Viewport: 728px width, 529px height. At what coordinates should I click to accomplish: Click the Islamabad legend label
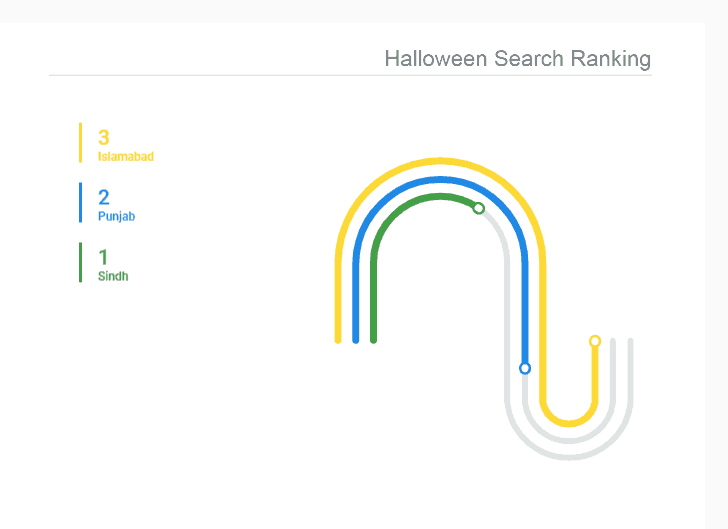click(126, 157)
